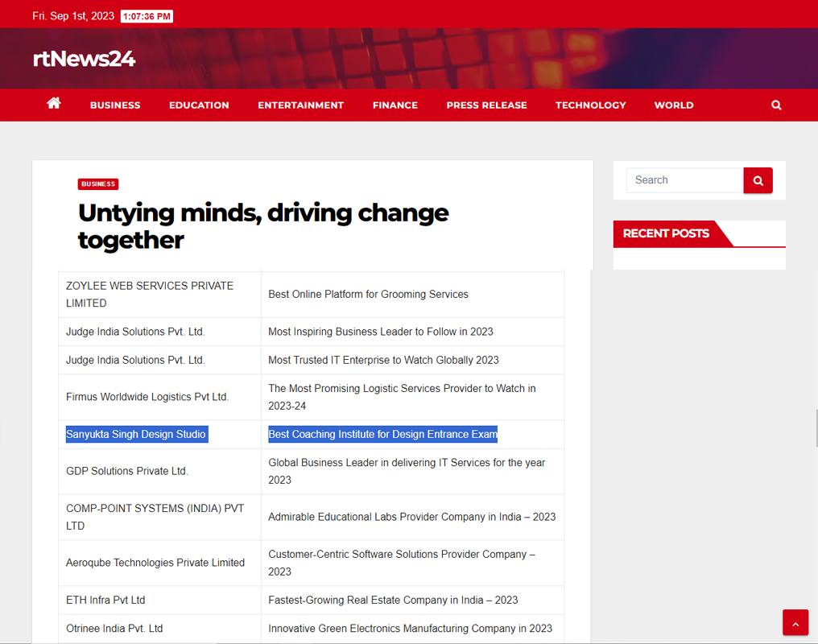The width and height of the screenshot is (818, 644).
Task: Click 'ETH Infra Pvt Ltd' cell
Action: (x=159, y=601)
